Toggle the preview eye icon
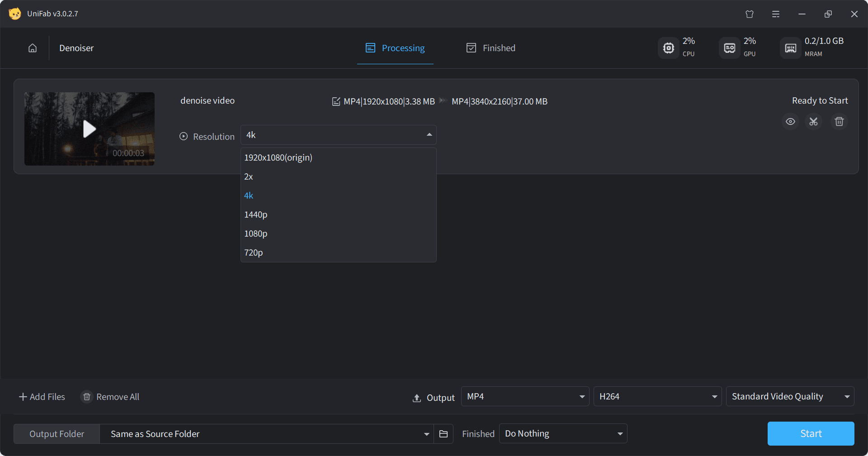The image size is (868, 456). tap(790, 122)
